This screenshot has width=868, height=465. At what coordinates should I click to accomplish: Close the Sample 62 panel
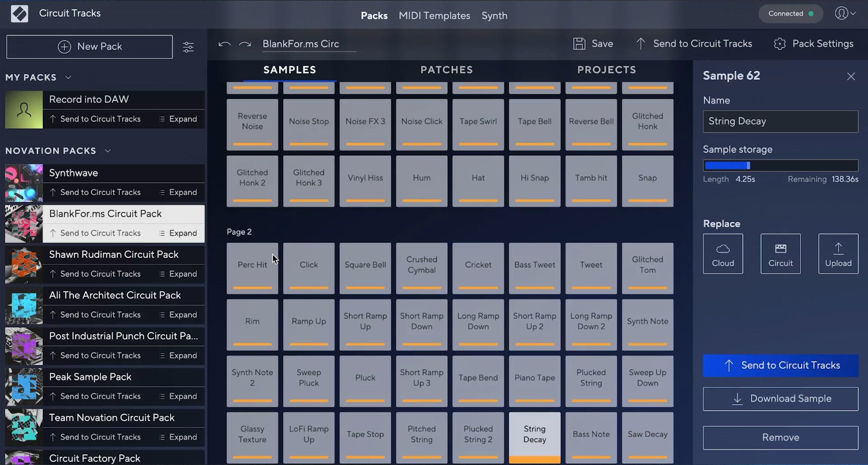click(x=851, y=76)
